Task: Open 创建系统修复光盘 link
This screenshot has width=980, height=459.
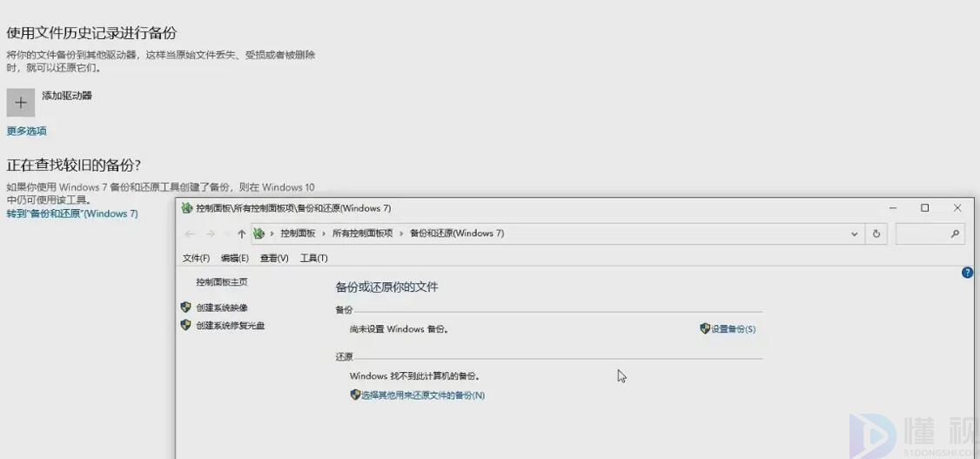Action: (231, 326)
